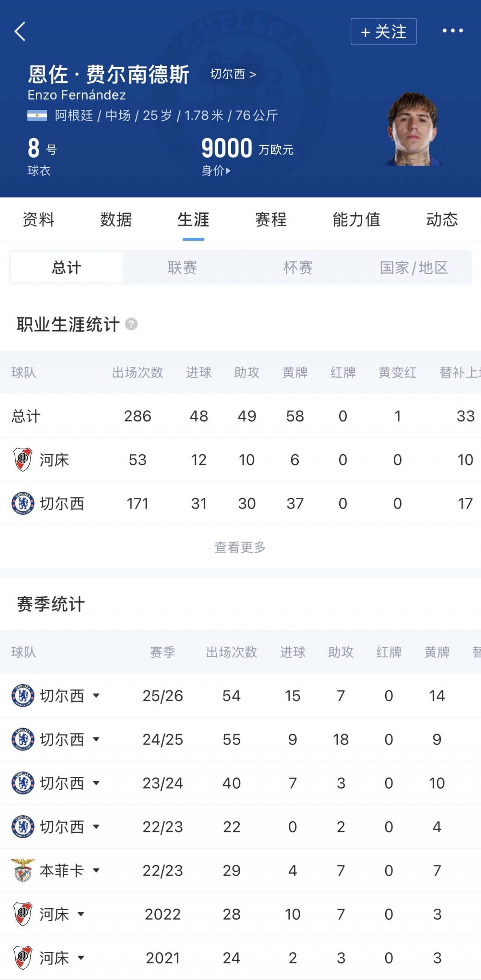Tap Enzo Fernández's player photo

413,128
